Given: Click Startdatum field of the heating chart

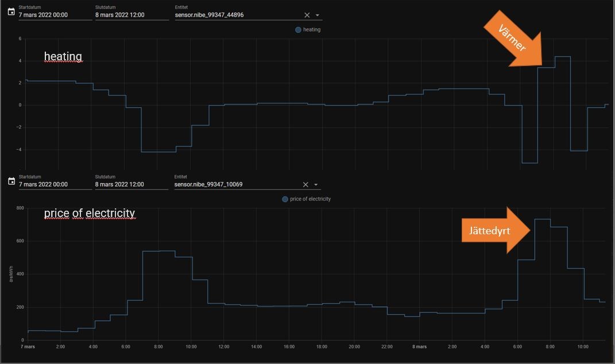Looking at the screenshot, I should (x=55, y=15).
